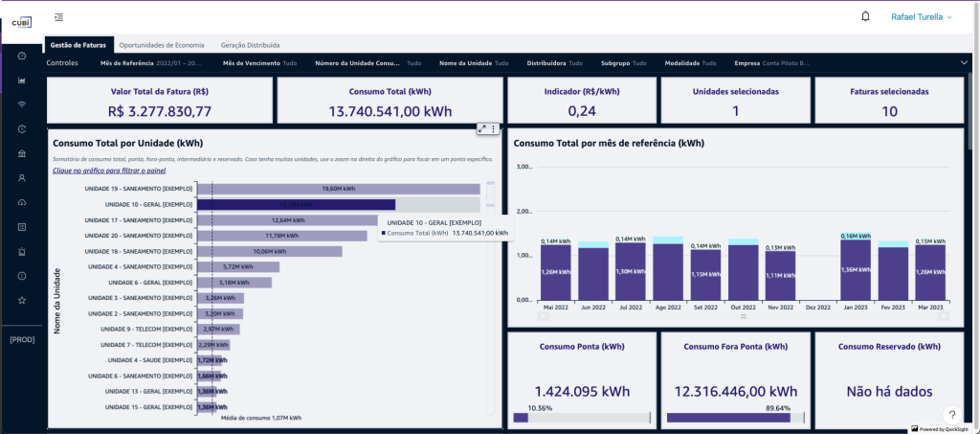This screenshot has height=434, width=980.
Task: Open the clock history icon in sidebar
Action: coord(22,129)
